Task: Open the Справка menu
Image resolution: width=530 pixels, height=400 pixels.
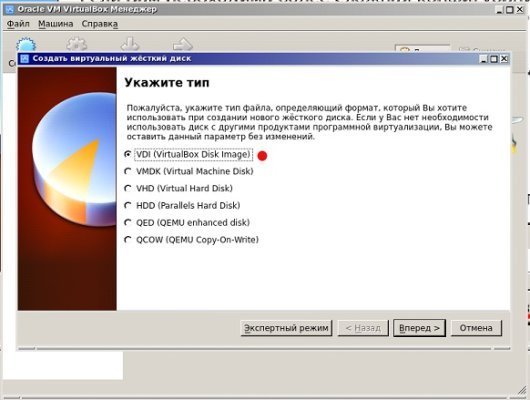Action: click(100, 24)
